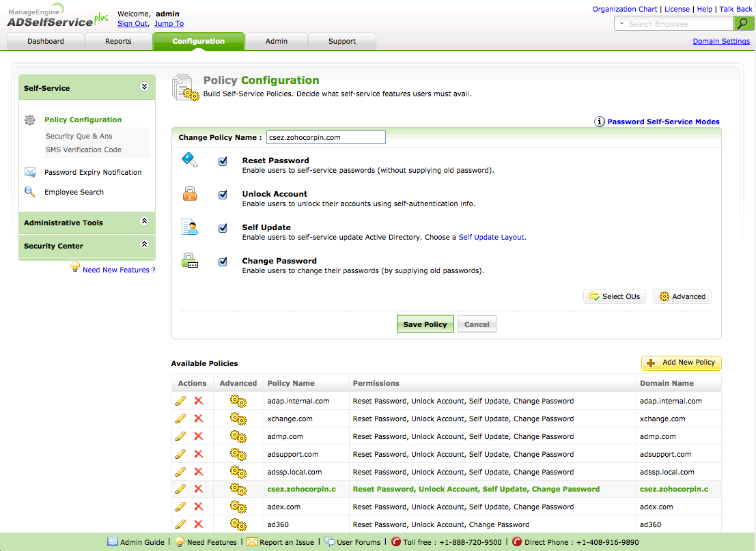Screen dimensions: 756x551
Task: Click the Change Password icon
Action: (x=189, y=261)
